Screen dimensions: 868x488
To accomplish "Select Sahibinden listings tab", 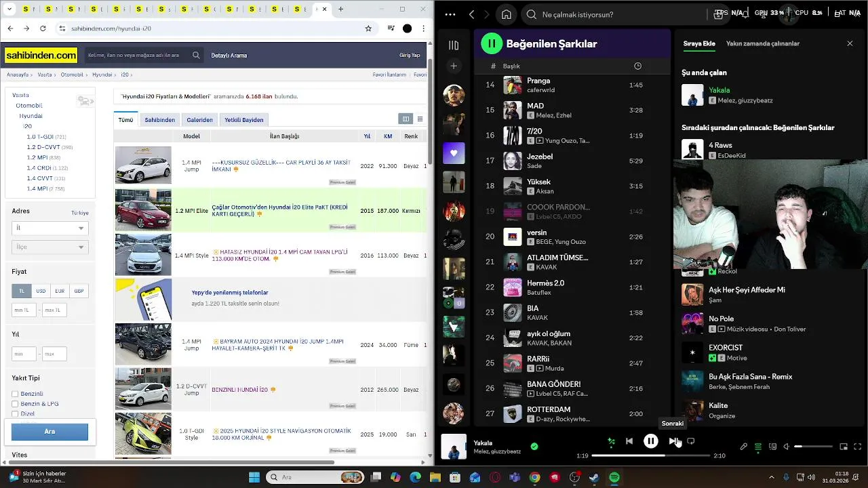I will 160,120.
